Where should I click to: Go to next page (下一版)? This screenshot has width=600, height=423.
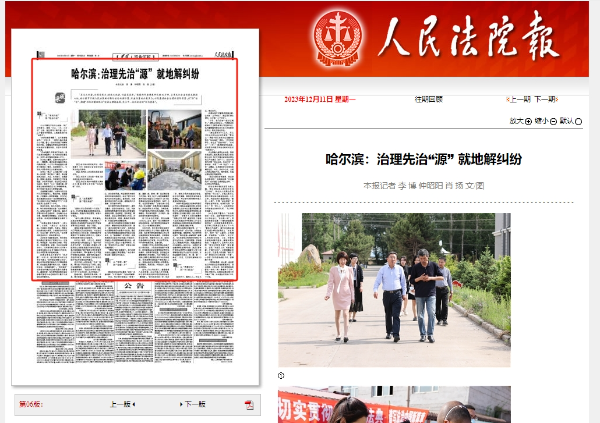point(193,404)
